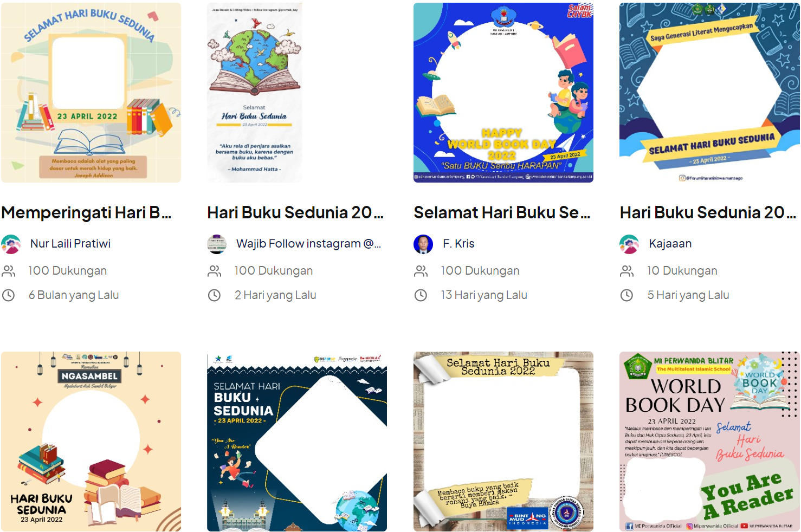Click the Kajaaan profile avatar

(629, 244)
